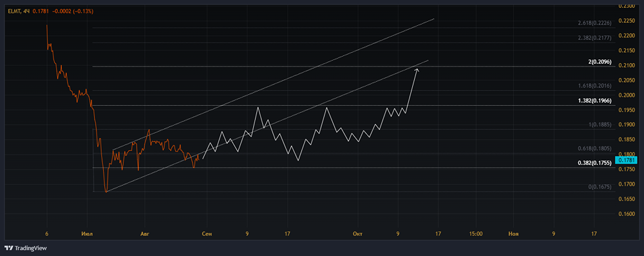The width and height of the screenshot is (644, 256).
Task: Click the 0.2150 price axis label
Action: pos(626,51)
